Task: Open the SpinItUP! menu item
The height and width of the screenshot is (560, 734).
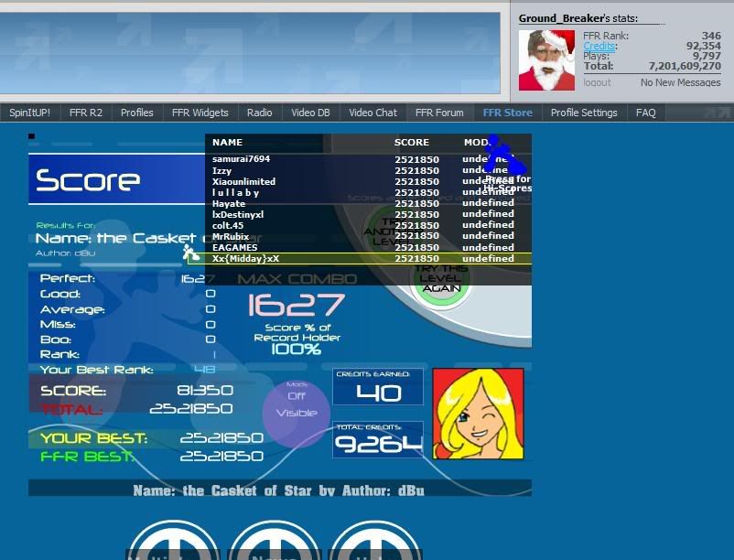Action: 30,113
